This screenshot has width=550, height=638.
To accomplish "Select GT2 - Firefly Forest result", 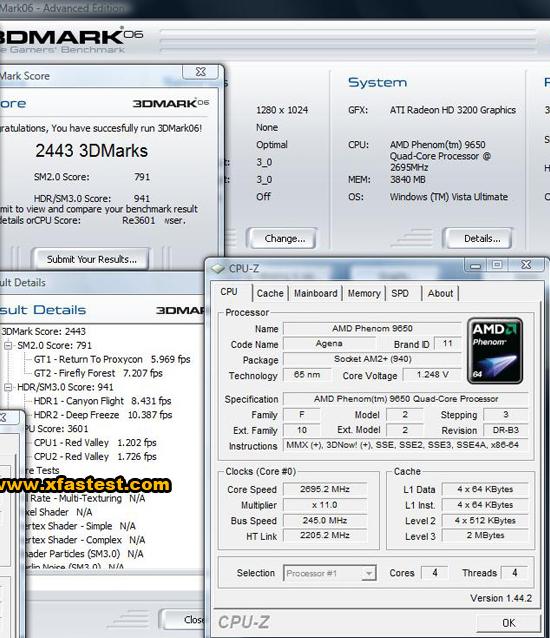I will (x=98, y=374).
